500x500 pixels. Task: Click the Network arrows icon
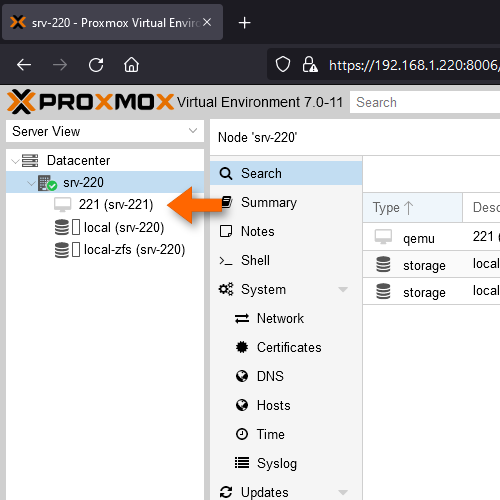tap(242, 318)
